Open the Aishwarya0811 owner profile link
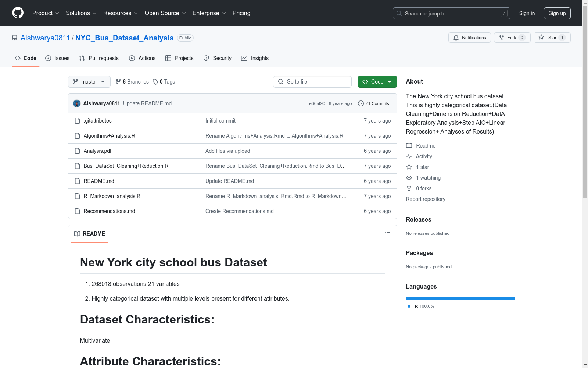This screenshot has width=588, height=368. pos(45,38)
